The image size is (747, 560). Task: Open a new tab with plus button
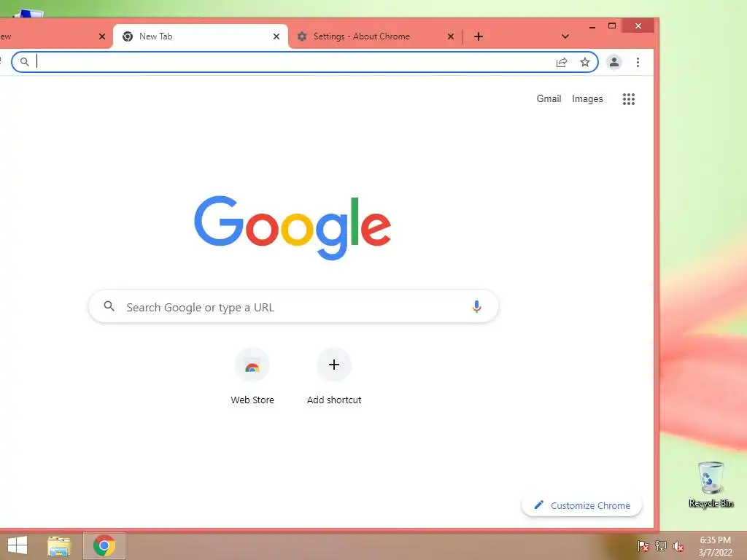pos(479,36)
